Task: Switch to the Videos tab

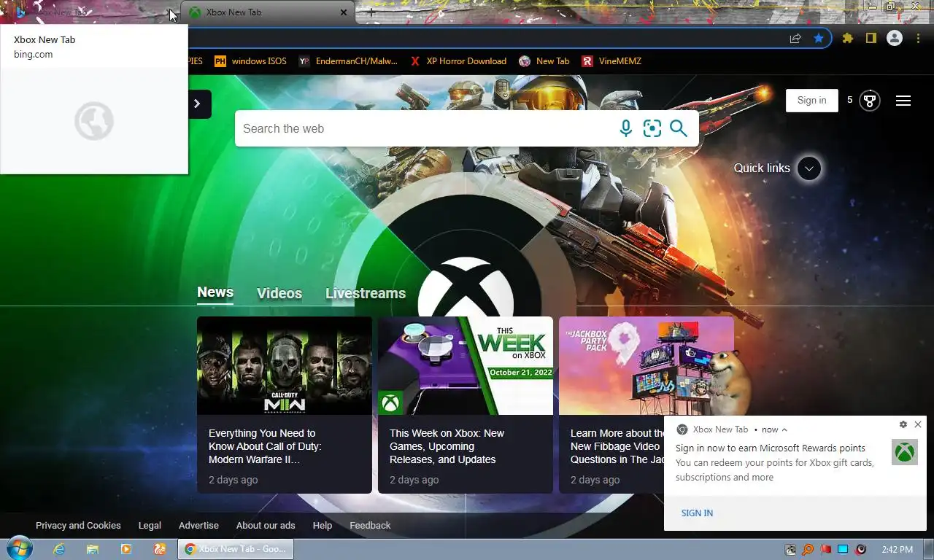Action: pos(279,293)
